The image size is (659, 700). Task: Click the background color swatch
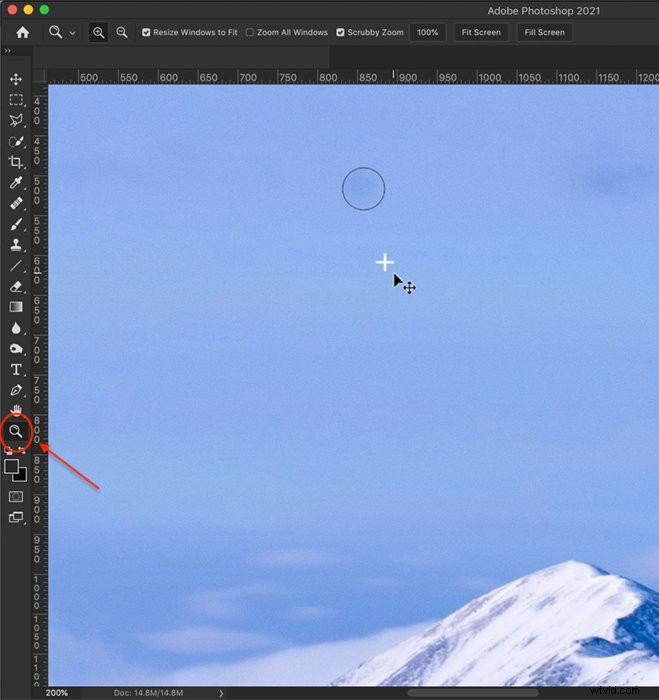pos(21,476)
